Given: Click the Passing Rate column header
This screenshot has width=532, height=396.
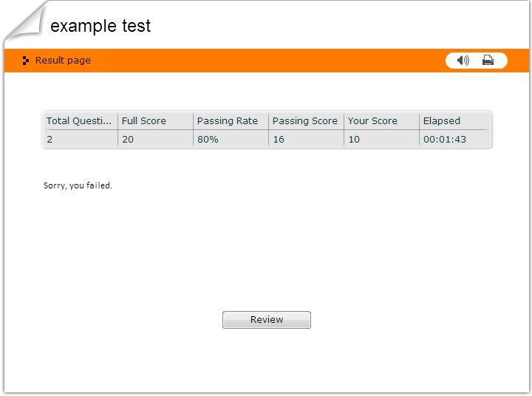Looking at the screenshot, I should [x=228, y=120].
